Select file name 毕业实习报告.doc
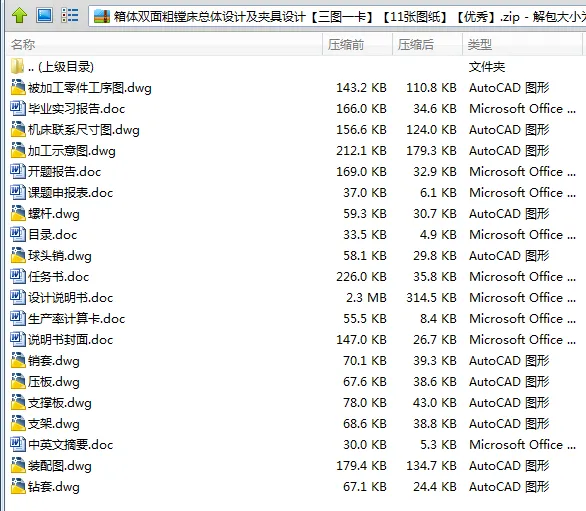Screen dimensions: 586x511 (77, 109)
